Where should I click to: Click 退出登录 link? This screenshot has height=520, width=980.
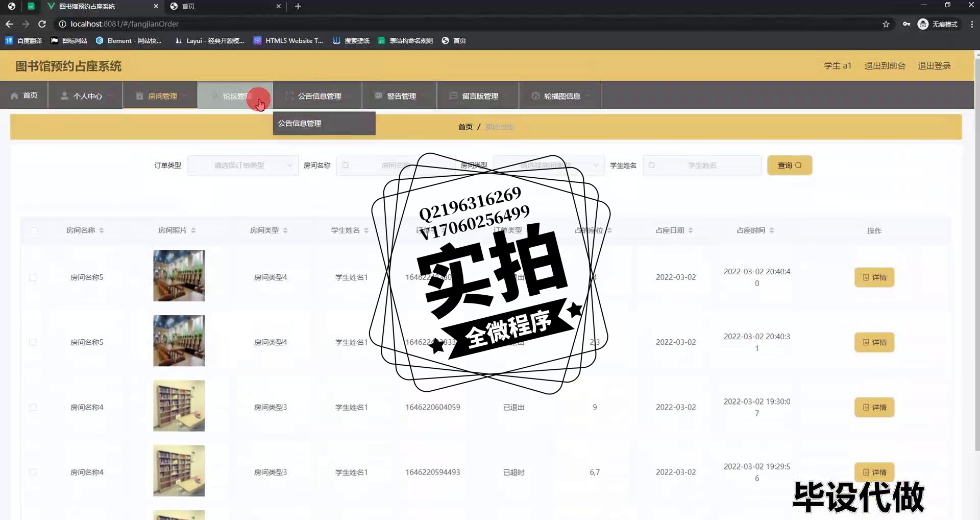934,66
